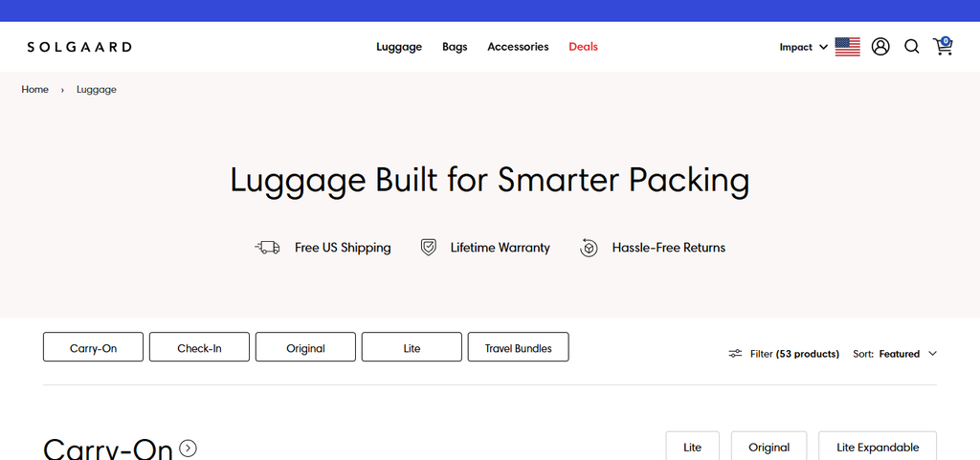The height and width of the screenshot is (460, 980).
Task: Choose the Original tab in Carry-On section
Action: pyautogui.click(x=768, y=447)
